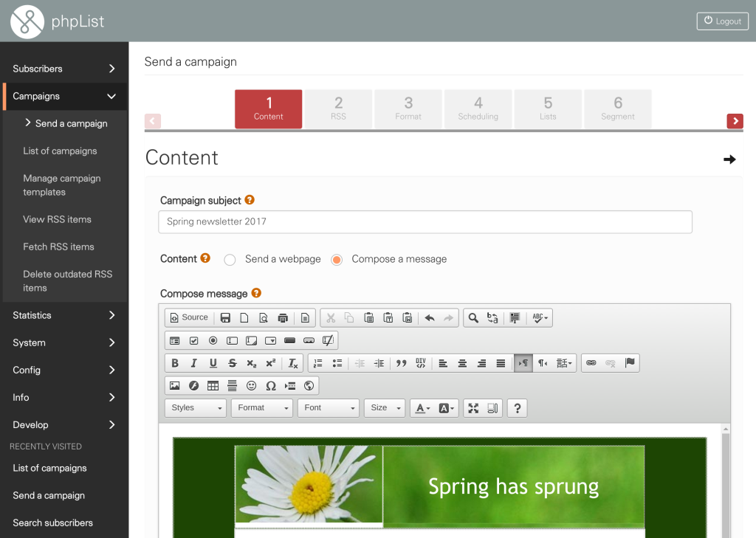
Task: Click the Print icon in editor
Action: (282, 318)
